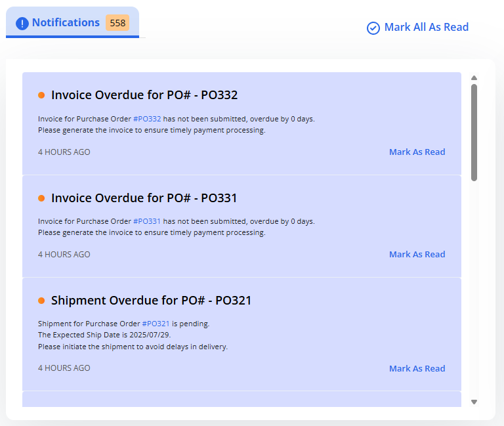
Task: Select the Invoice Overdue PO332 notification title
Action: click(x=144, y=95)
